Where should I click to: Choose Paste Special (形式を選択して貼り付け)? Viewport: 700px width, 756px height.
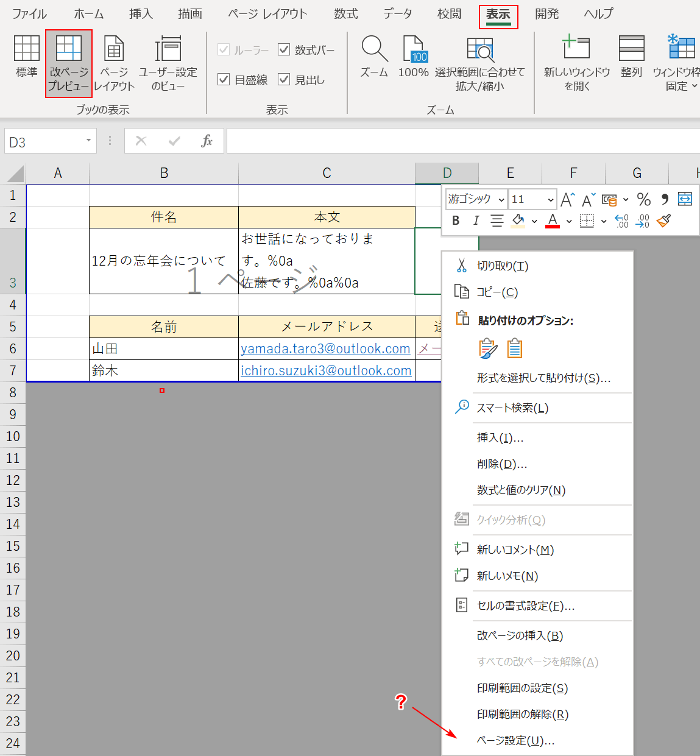tap(537, 378)
